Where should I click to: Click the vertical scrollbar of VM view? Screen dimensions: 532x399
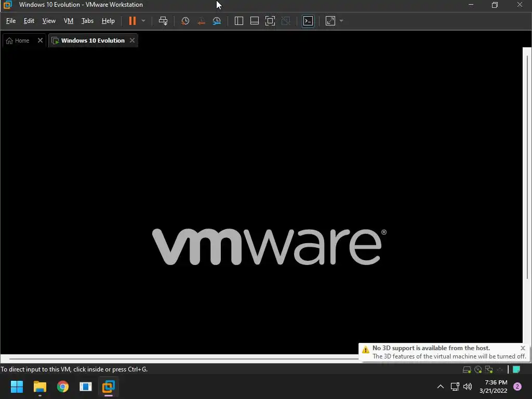[527, 168]
